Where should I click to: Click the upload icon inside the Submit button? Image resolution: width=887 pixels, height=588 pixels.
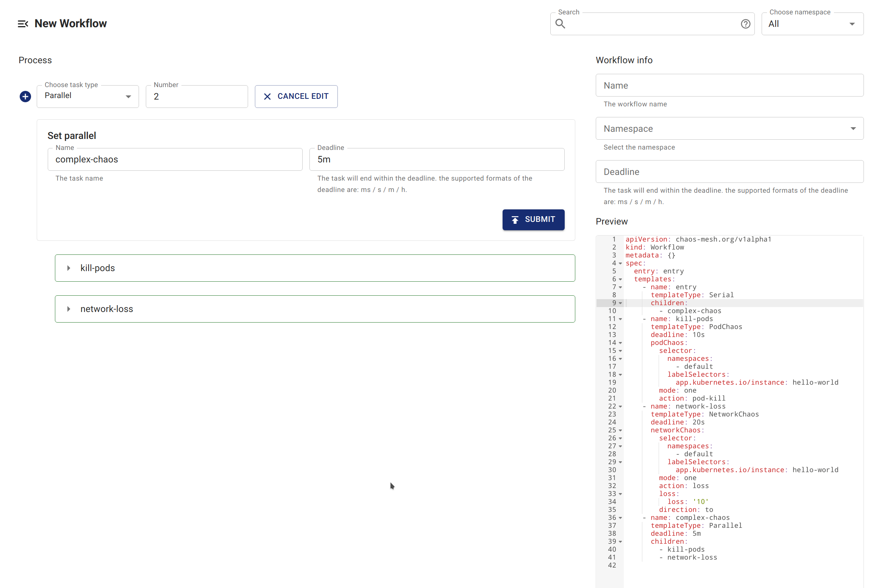pos(515,220)
